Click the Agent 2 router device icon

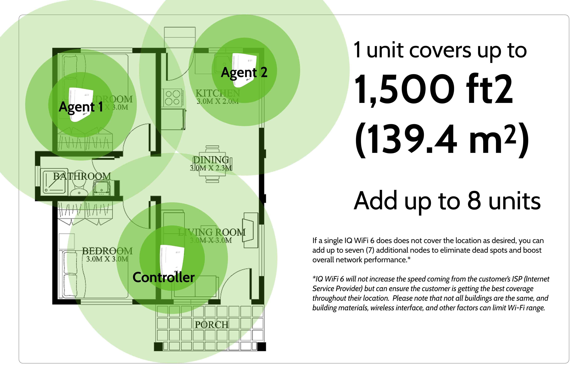point(244,70)
